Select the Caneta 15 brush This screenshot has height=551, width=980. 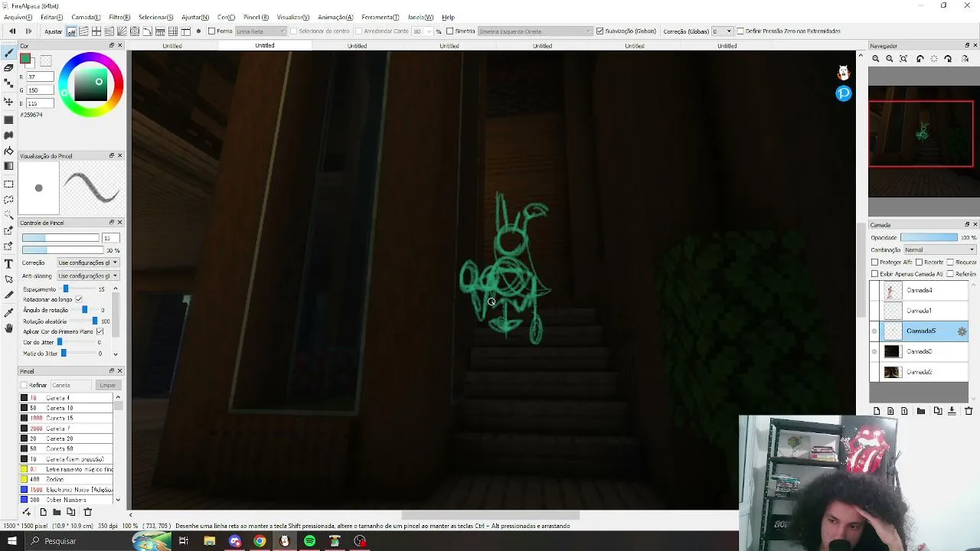coord(67,419)
